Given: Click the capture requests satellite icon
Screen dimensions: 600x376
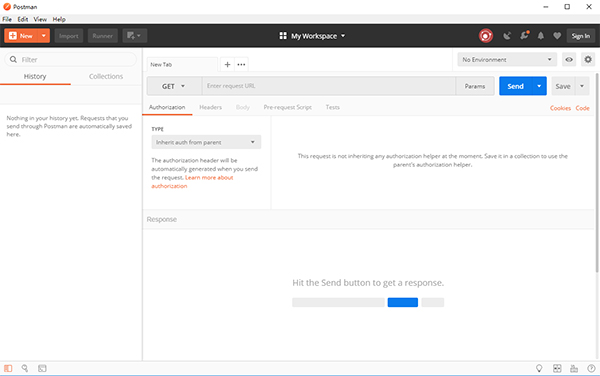Looking at the screenshot, I should [x=507, y=36].
